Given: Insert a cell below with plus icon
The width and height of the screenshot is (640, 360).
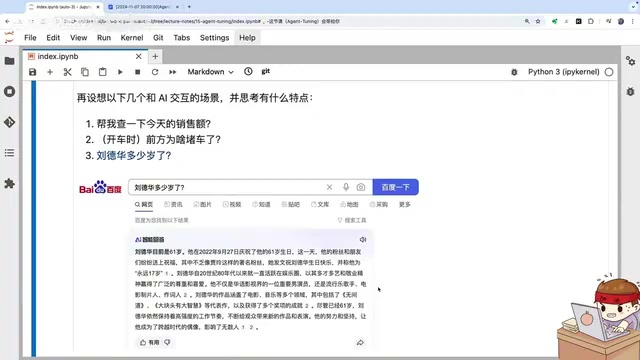Looking at the screenshot, I should coord(50,72).
